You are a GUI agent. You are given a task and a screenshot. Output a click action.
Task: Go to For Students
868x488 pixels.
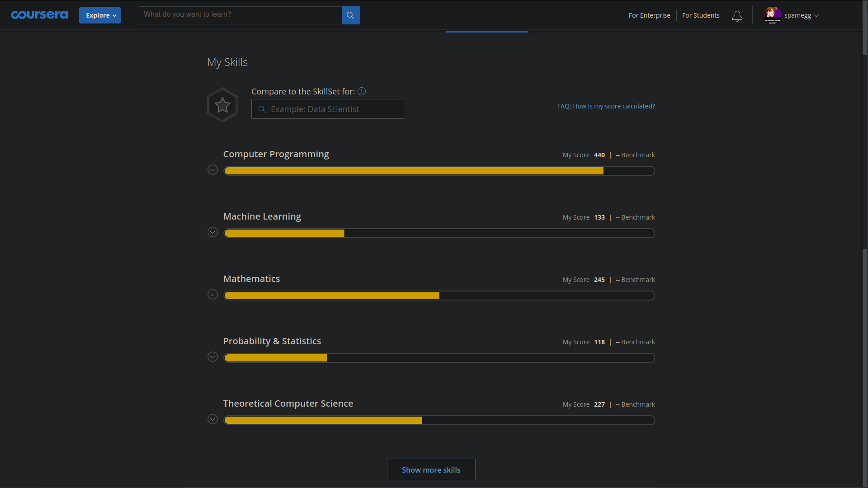click(700, 15)
